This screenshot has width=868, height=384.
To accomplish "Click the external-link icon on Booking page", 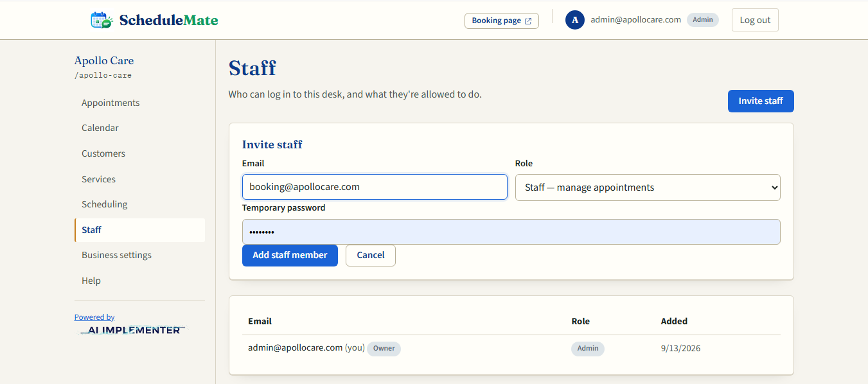I will [x=528, y=21].
